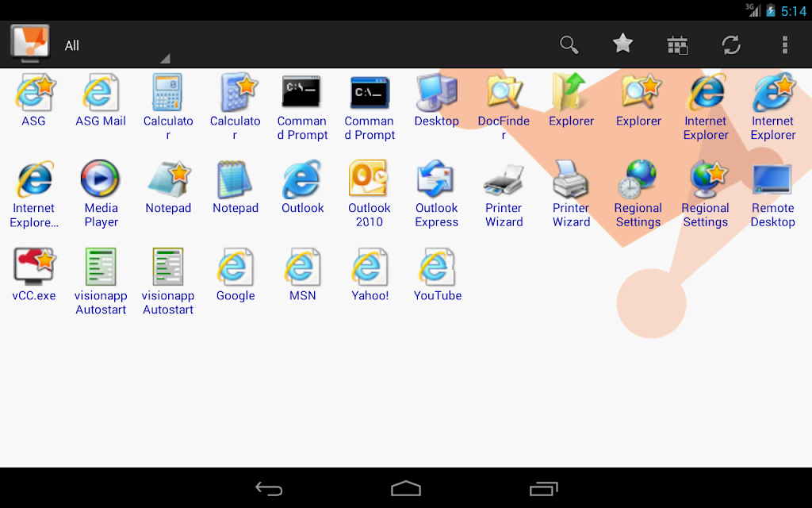Open the MSN web shortcut
This screenshot has height=508, width=812.
tap(302, 275)
